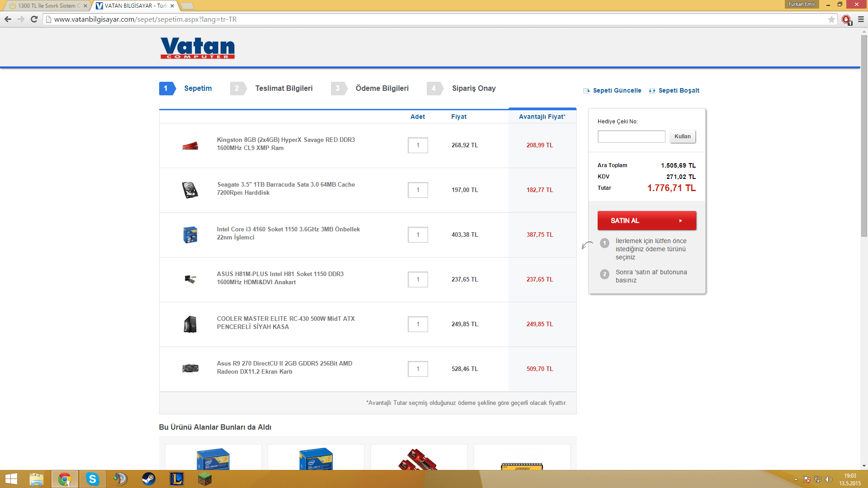Click the Seagate Barracuda hard disk thumbnail

click(190, 190)
